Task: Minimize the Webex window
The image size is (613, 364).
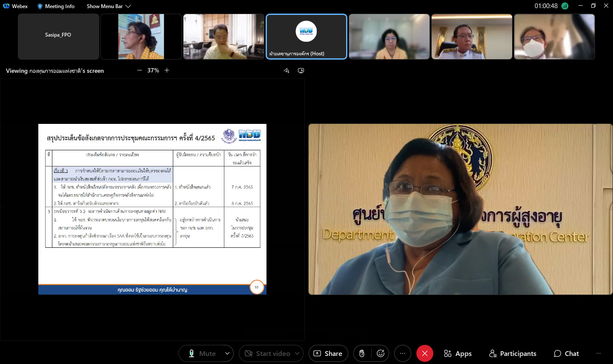Action: [x=580, y=6]
